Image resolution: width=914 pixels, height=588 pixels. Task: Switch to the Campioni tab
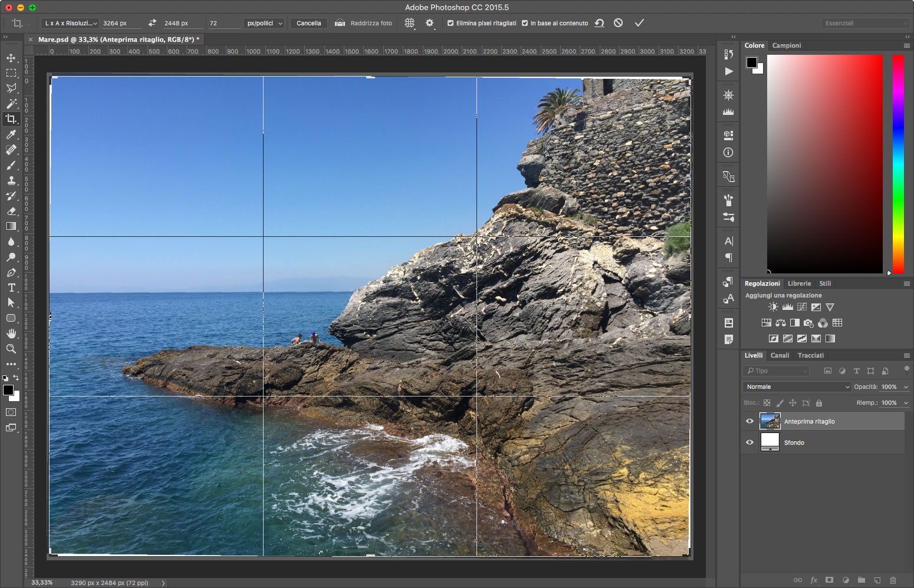787,45
